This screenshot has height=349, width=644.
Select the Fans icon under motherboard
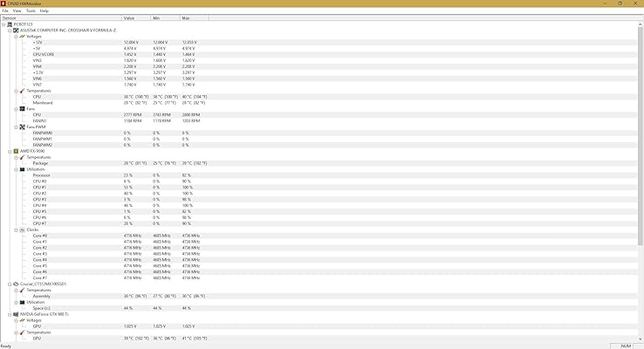tap(22, 109)
